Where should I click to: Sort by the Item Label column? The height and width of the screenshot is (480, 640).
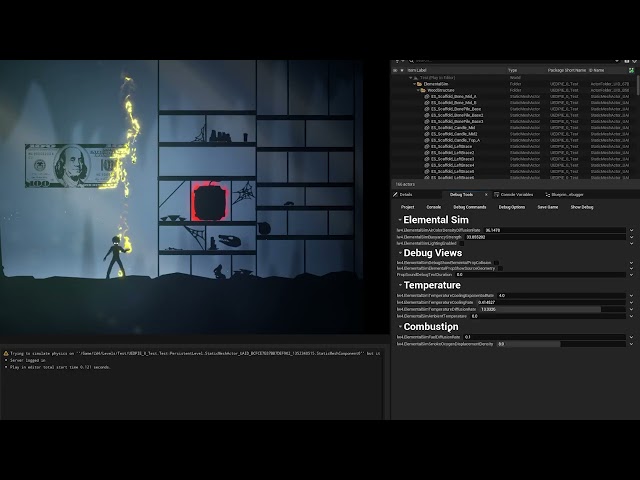(417, 70)
